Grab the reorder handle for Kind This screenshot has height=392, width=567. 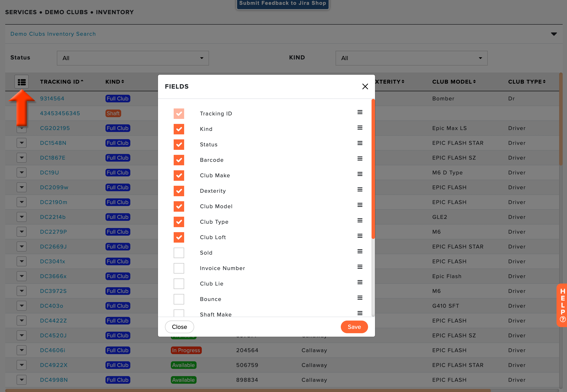pyautogui.click(x=360, y=128)
